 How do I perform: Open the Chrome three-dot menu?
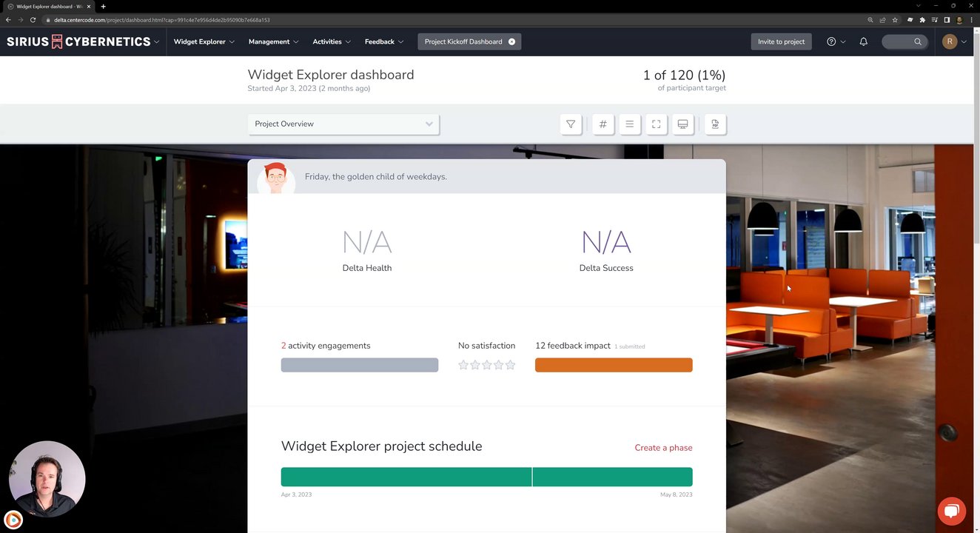coord(971,20)
